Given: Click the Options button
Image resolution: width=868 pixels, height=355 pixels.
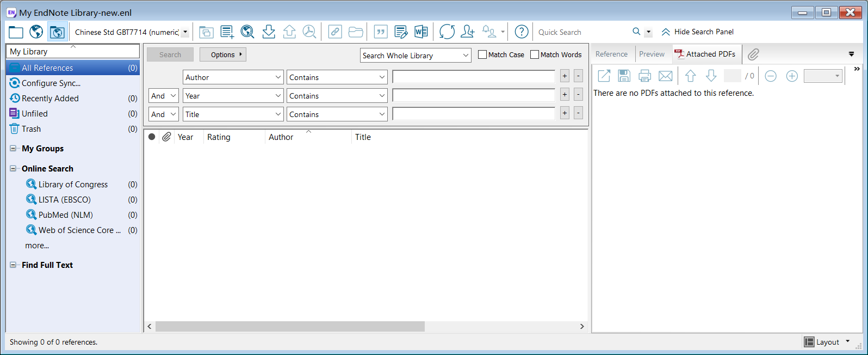Looking at the screenshot, I should 223,54.
